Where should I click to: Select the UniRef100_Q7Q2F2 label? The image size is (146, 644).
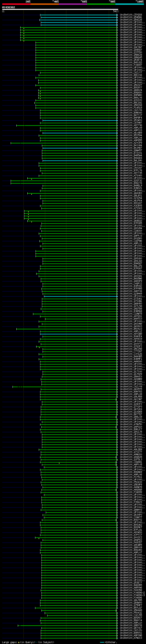[131, 347]
